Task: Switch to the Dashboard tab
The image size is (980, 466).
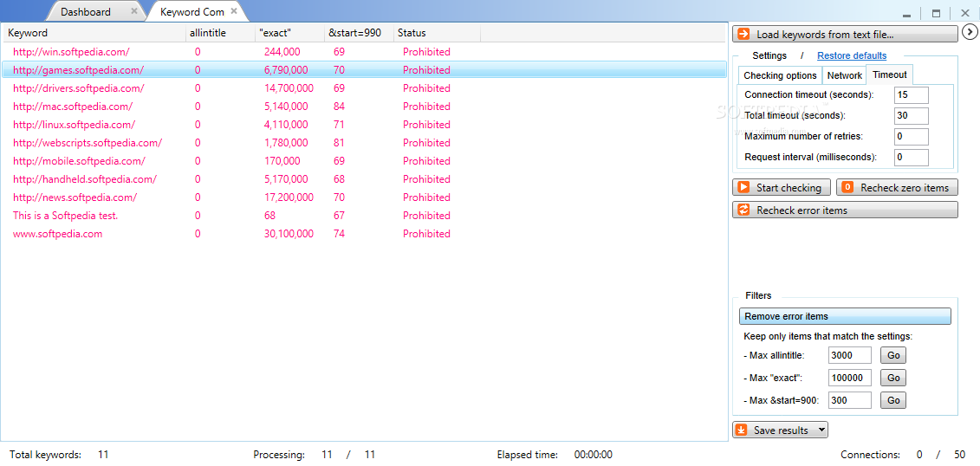Action: click(86, 12)
